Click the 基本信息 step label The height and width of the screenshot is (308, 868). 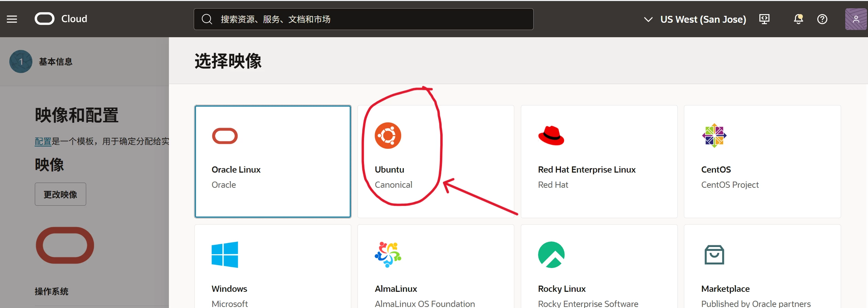55,62
